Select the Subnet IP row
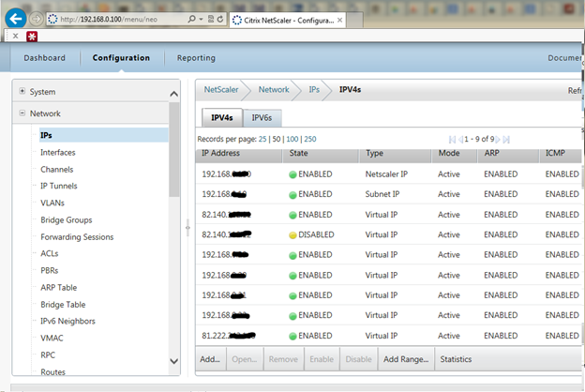 click(388, 194)
